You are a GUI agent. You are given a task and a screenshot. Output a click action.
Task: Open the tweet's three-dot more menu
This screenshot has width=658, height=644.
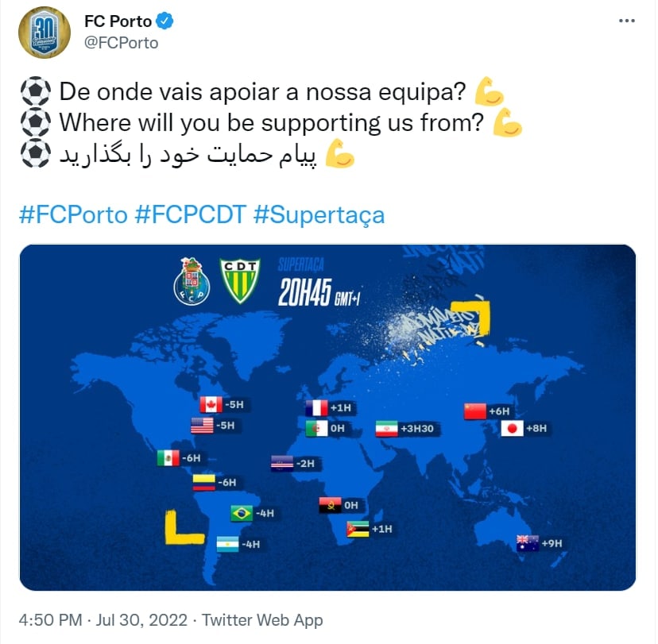tap(625, 21)
